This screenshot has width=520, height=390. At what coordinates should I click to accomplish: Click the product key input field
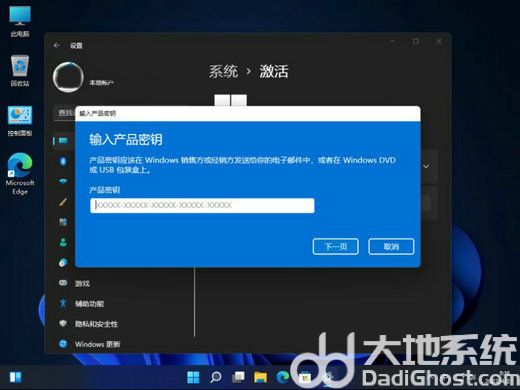coord(202,205)
